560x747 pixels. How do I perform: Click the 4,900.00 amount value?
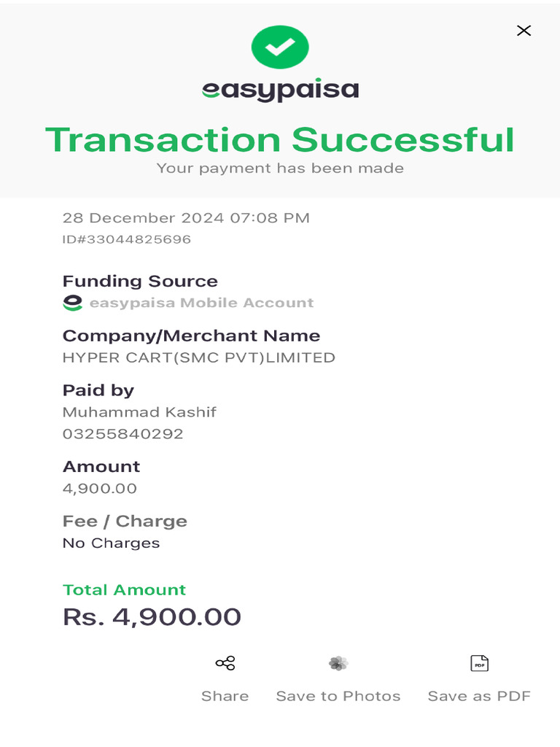(x=100, y=488)
